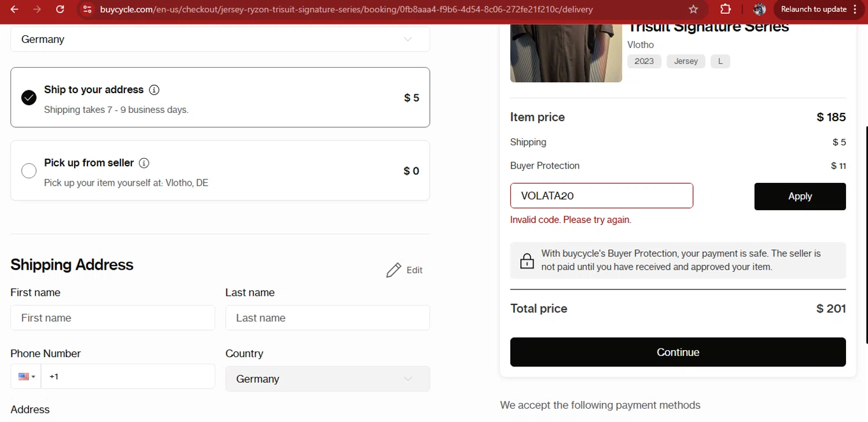This screenshot has height=422, width=868.
Task: Click the VOLATA20 discount code field
Action: pos(602,196)
